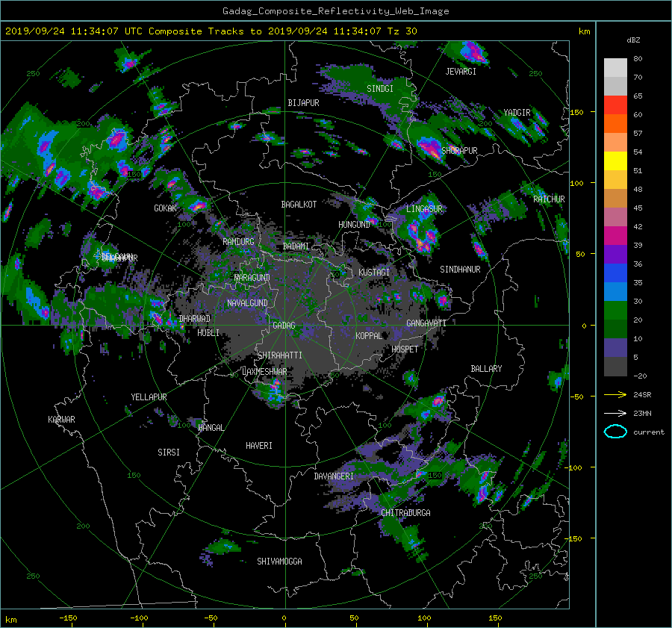Click the dark gray -20 dBZ color swatch
Viewport: 672px width, 628px height.
tap(615, 367)
